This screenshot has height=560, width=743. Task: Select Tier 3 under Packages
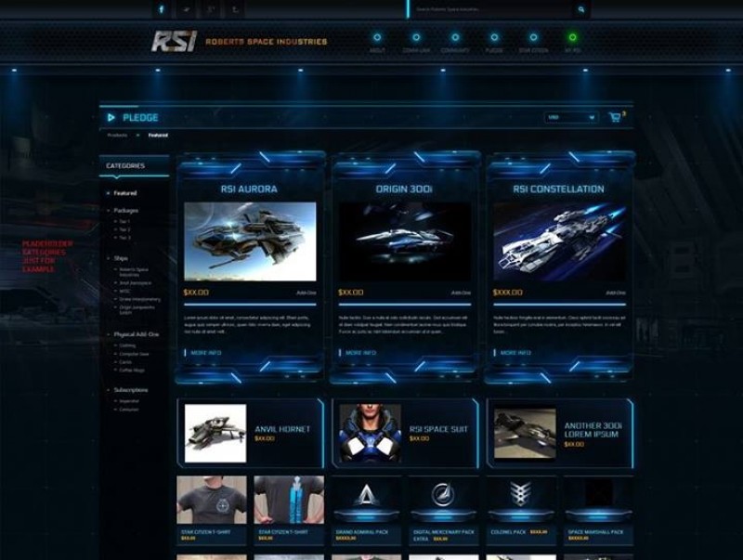(x=124, y=238)
